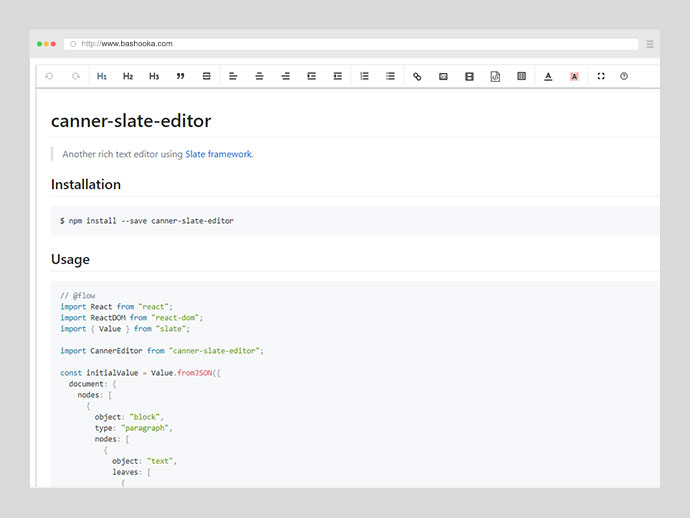Insert horizontal rule divider icon
690x518 pixels.
tap(206, 76)
